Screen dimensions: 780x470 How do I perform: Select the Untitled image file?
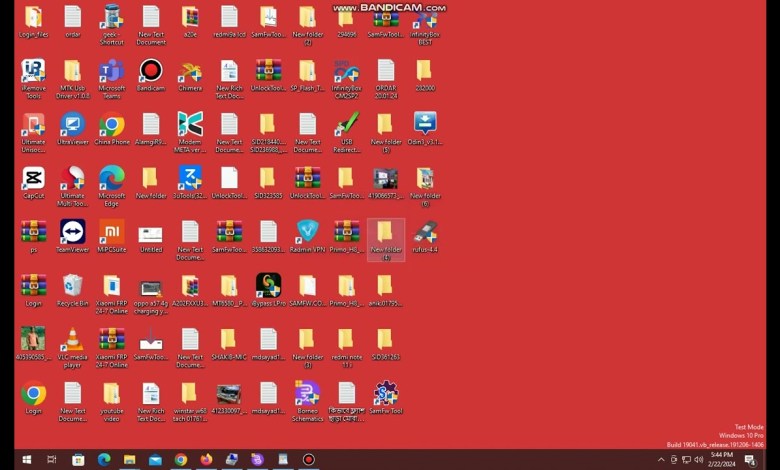click(x=151, y=236)
